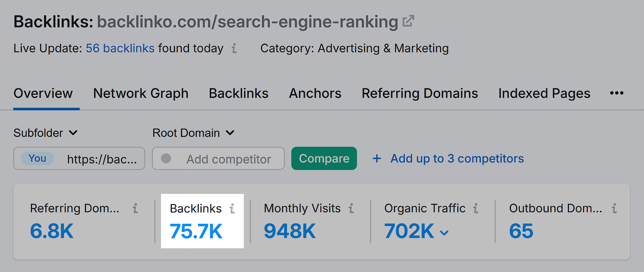The width and height of the screenshot is (644, 272).
Task: Click the Referring Domains metric info icon
Action: tap(135, 208)
